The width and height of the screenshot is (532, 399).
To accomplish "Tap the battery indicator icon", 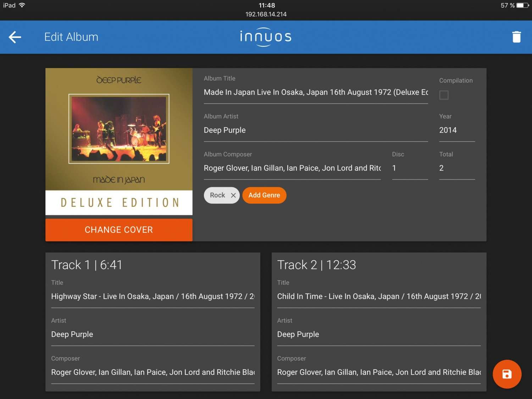I will click(523, 5).
